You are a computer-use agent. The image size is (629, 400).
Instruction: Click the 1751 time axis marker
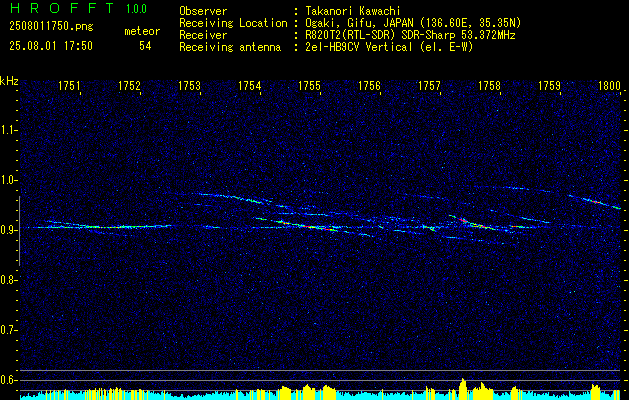69,86
